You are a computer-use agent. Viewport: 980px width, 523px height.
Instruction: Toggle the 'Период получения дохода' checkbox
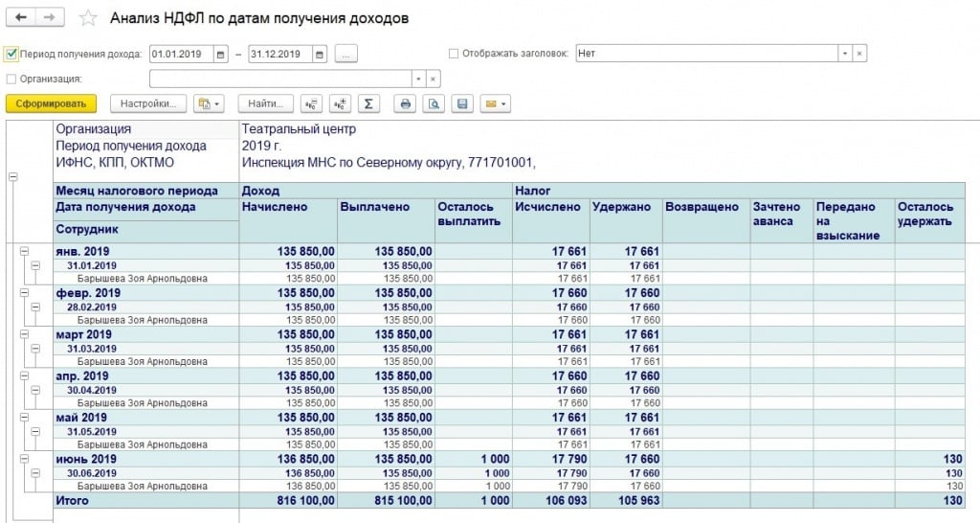[11, 54]
